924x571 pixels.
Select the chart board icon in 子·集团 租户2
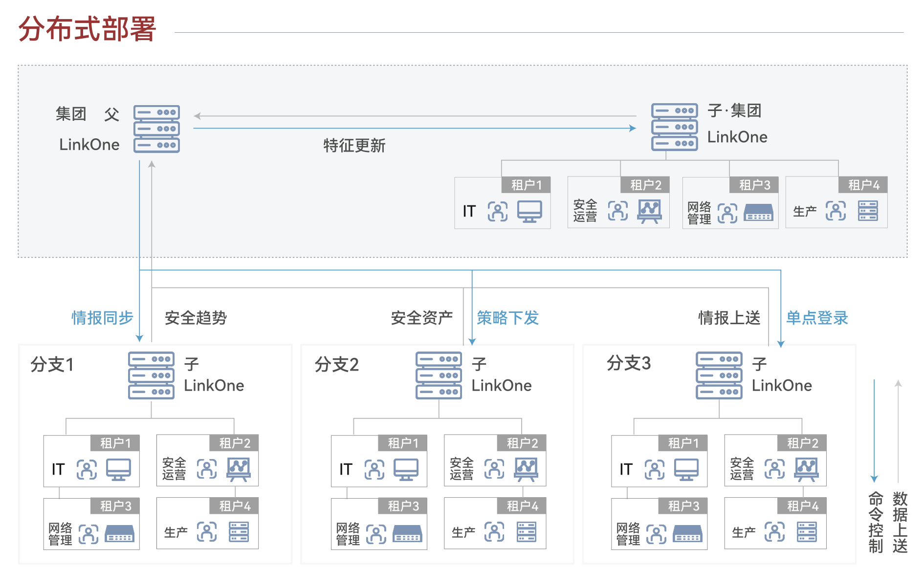point(649,211)
